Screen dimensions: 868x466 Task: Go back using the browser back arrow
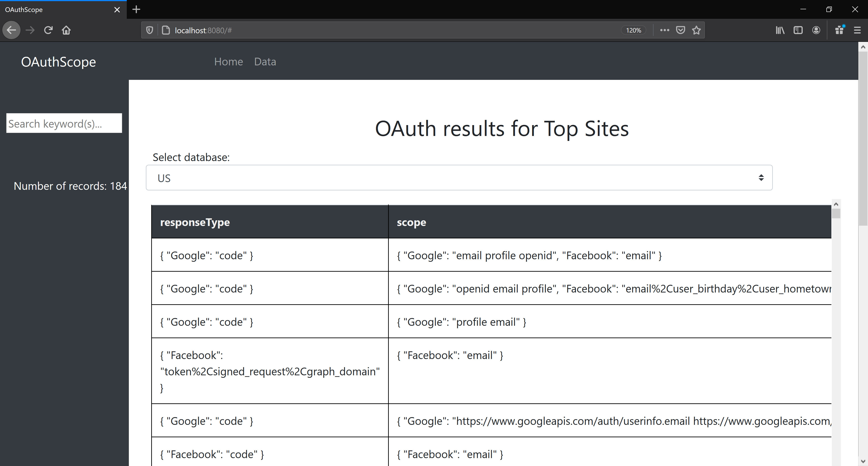tap(12, 30)
